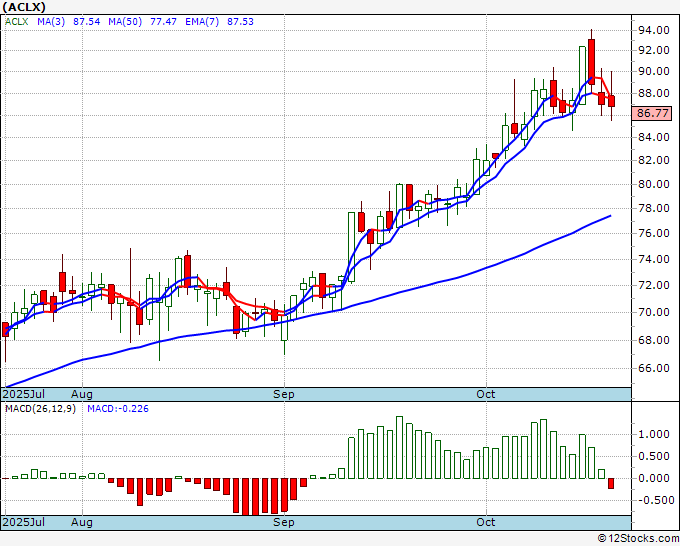Click the MA(50) value 77.47
This screenshot has width=680, height=546.
point(163,22)
